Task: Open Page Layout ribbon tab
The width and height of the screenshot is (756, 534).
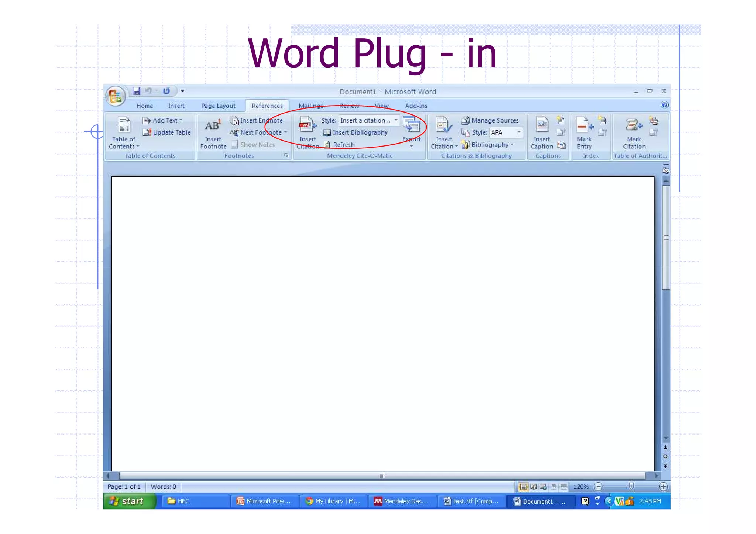Action: (x=218, y=106)
